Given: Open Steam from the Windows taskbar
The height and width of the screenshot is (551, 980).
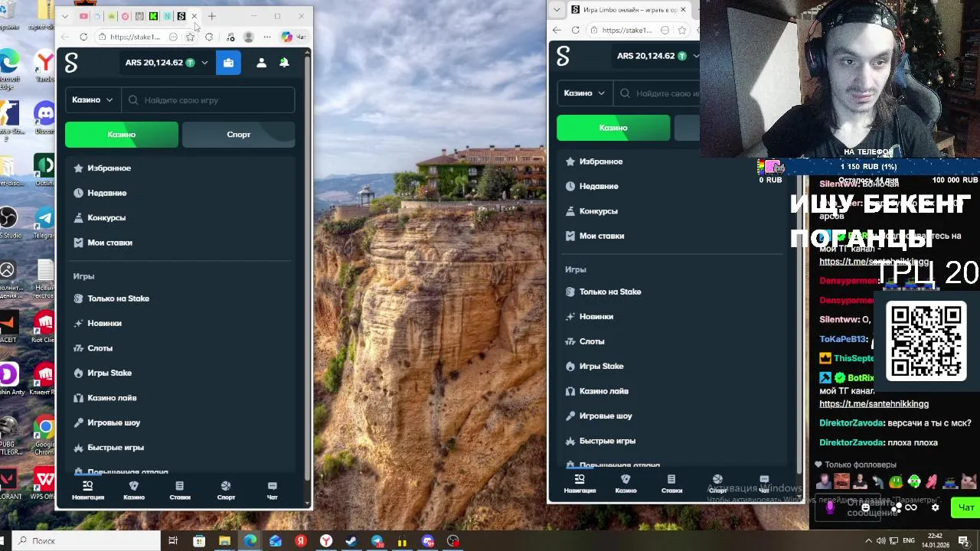Looking at the screenshot, I should point(351,541).
